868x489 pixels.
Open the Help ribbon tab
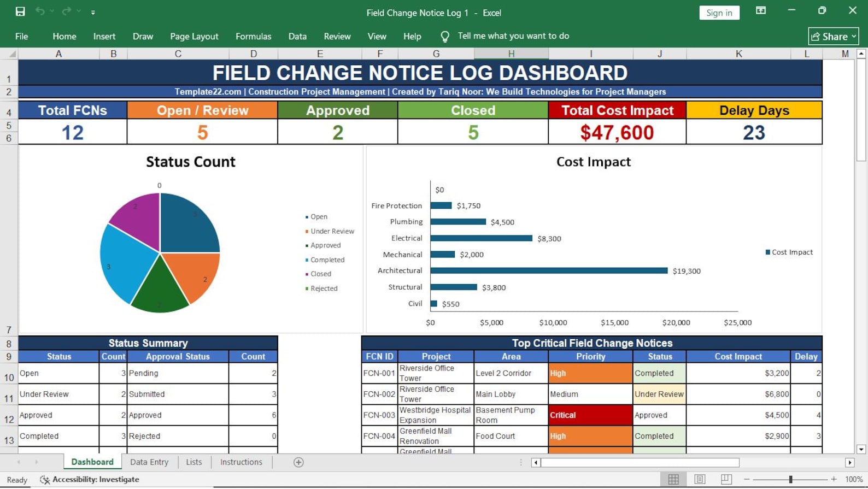[x=412, y=37]
